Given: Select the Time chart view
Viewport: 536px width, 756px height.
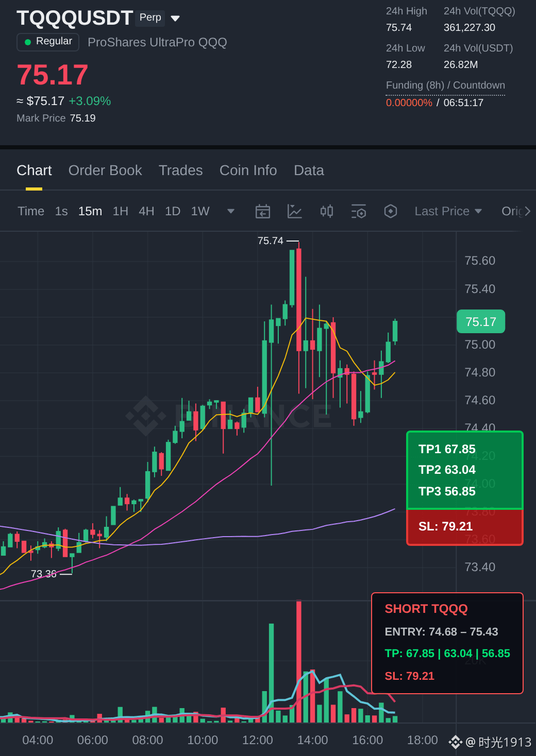Looking at the screenshot, I should tap(31, 211).
